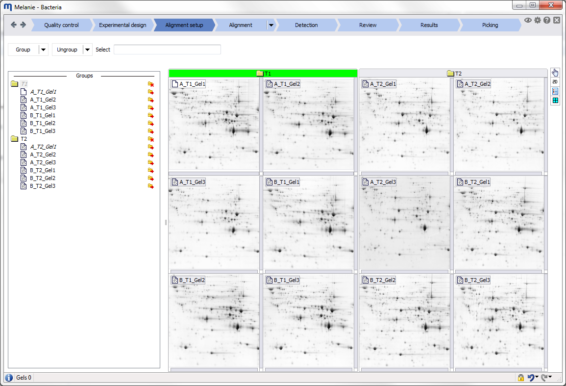Image resolution: width=566 pixels, height=386 pixels.
Task: Click the reference flag icon on T2 folder row
Action: click(151, 139)
